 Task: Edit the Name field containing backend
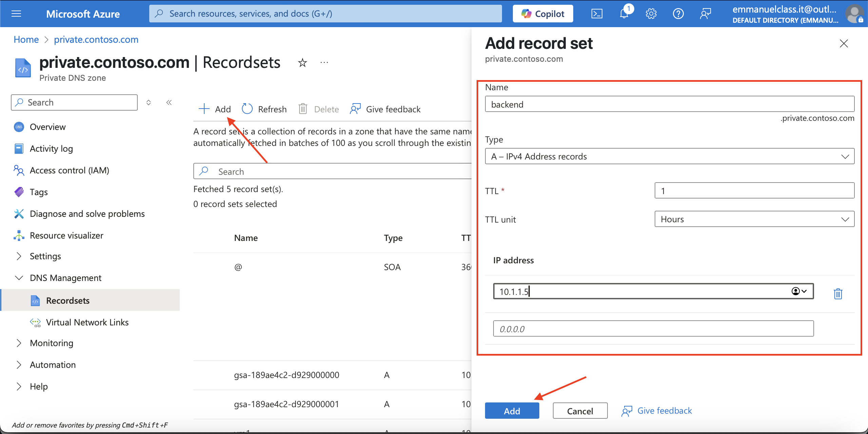click(x=670, y=104)
